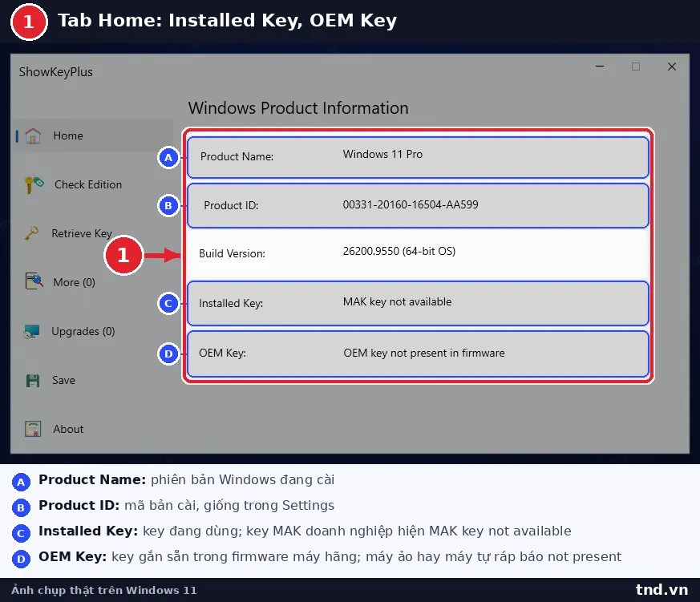Click the 'Windows Product Information' heading

pos(298,108)
